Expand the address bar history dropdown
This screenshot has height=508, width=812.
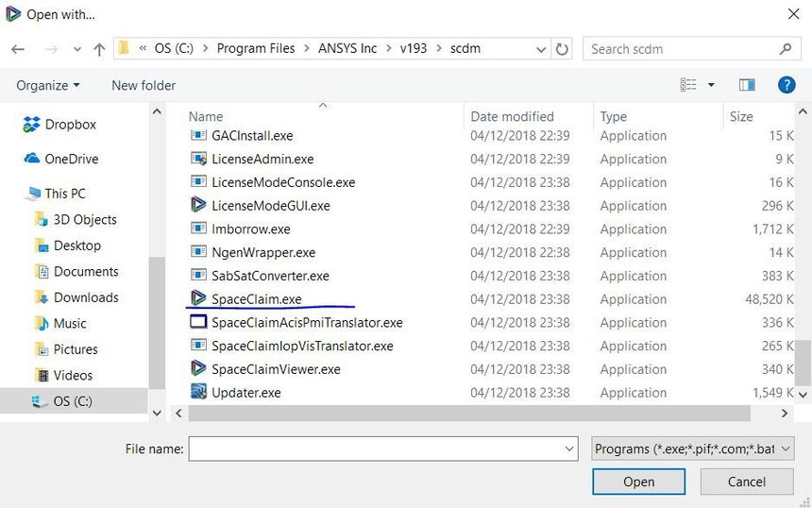[x=541, y=49]
